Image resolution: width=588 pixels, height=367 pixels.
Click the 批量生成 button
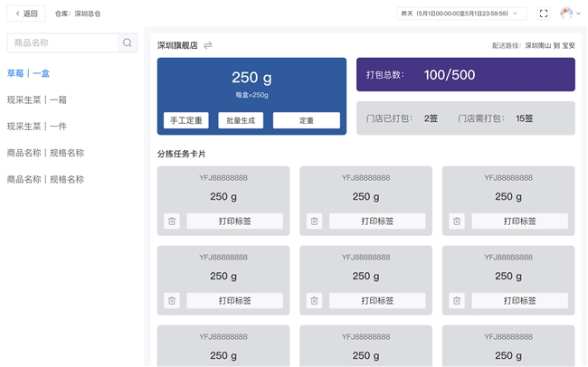(x=241, y=120)
